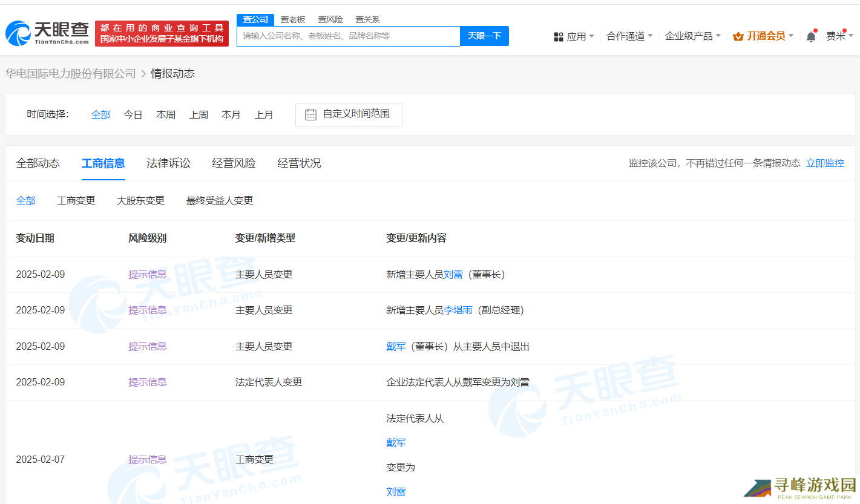Filter by 大股东变更

(140, 200)
